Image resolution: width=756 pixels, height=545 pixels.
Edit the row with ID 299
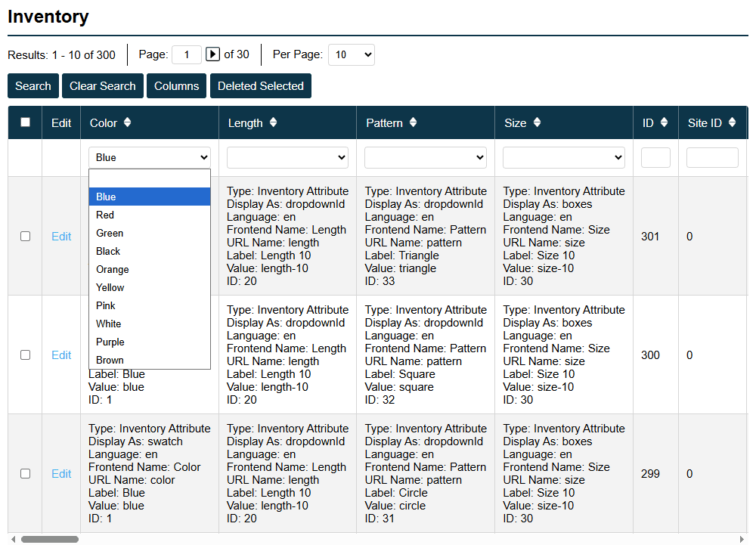(61, 474)
